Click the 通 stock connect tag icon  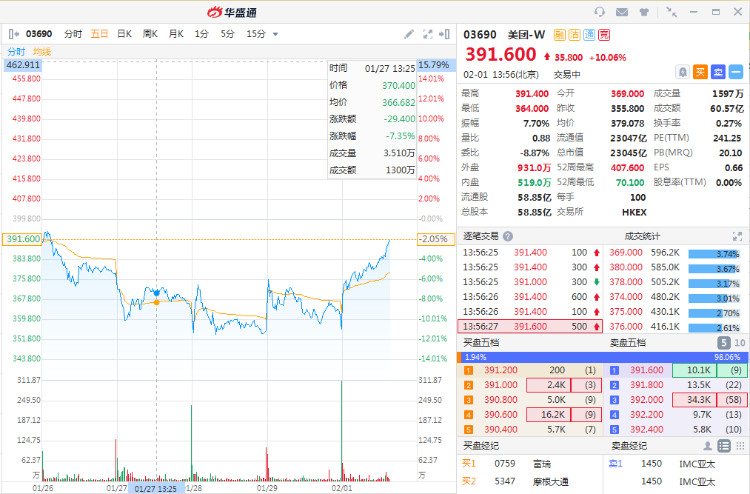click(589, 35)
